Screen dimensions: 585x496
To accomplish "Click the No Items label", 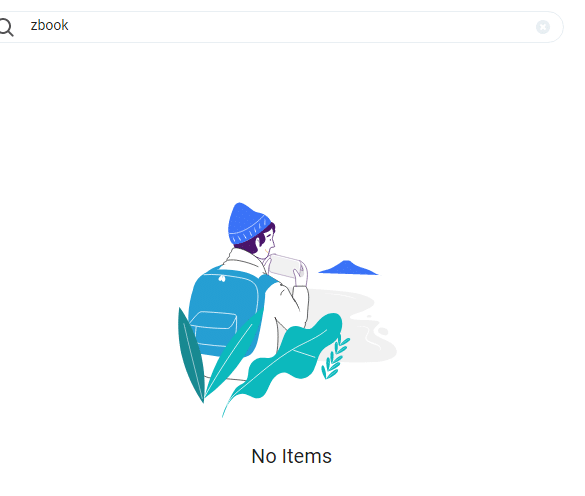I will click(x=291, y=456).
